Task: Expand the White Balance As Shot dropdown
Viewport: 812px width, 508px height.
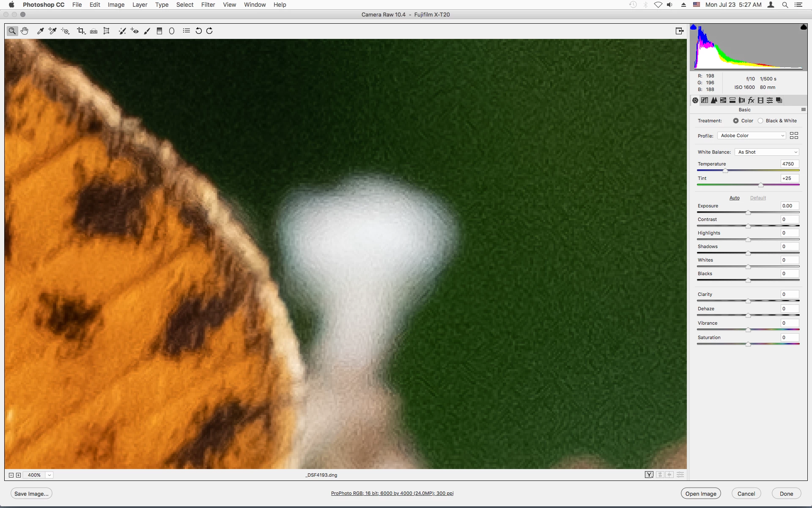Action: coord(767,152)
